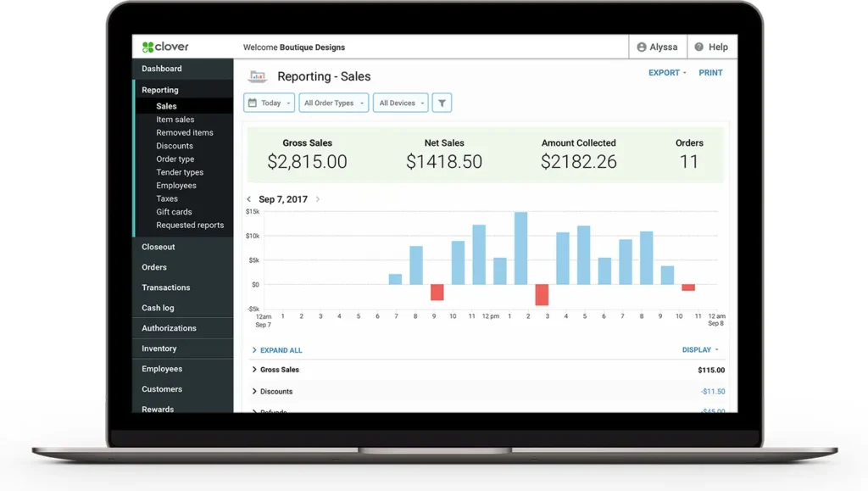868x491 pixels.
Task: Open the Today date range dropdown
Action: (x=270, y=103)
